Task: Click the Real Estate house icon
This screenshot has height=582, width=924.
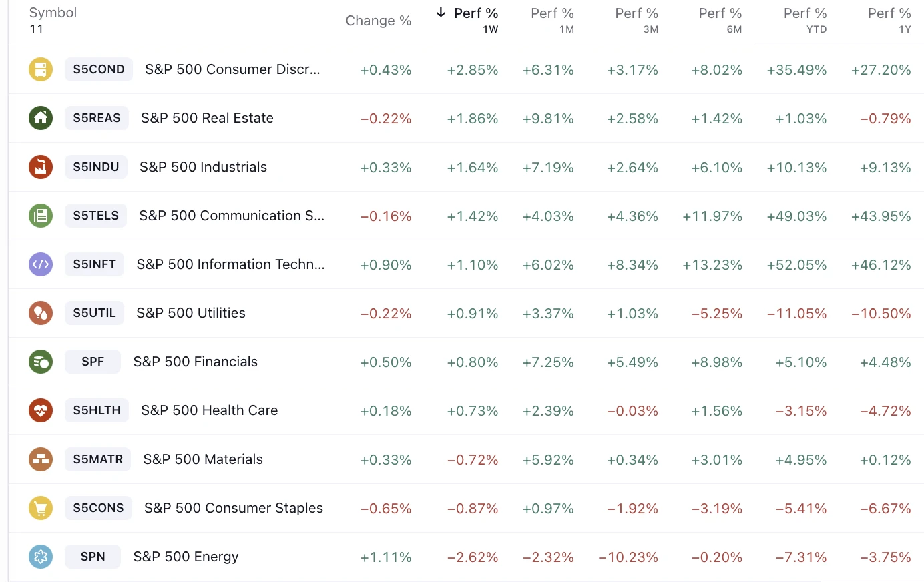Action: click(41, 118)
